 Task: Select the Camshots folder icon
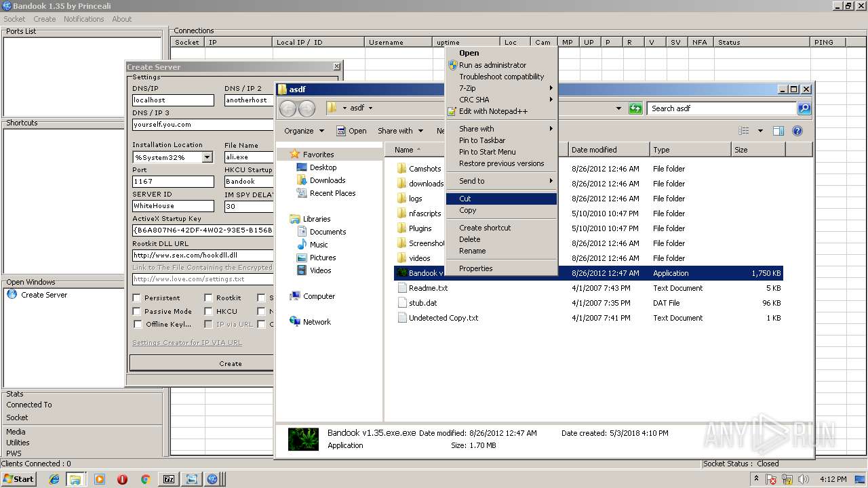click(x=401, y=169)
